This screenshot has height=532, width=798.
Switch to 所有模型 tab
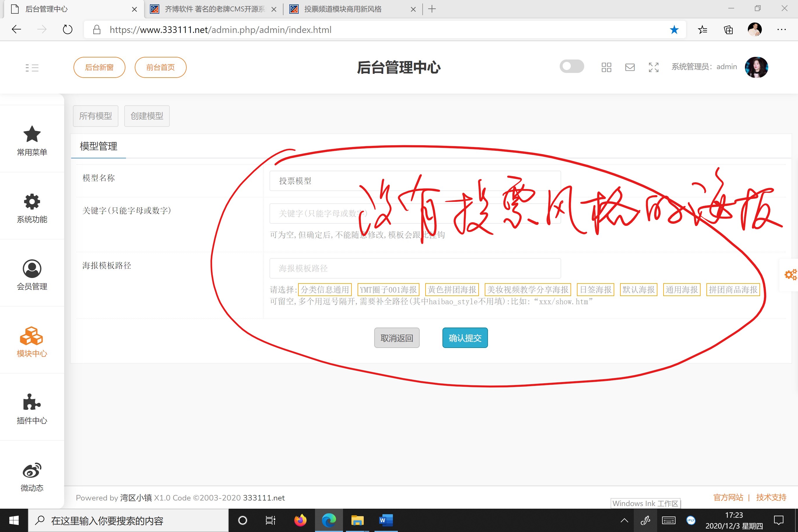click(x=95, y=116)
